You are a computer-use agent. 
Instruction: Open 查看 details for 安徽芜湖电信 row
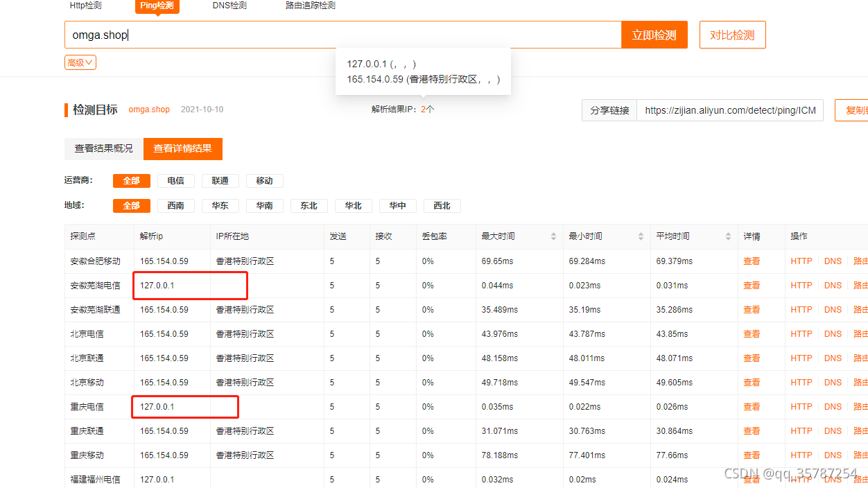pyautogui.click(x=752, y=286)
